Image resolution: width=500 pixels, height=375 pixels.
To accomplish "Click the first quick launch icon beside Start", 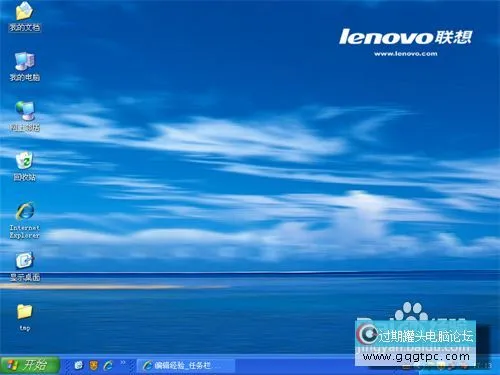I will click(79, 366).
